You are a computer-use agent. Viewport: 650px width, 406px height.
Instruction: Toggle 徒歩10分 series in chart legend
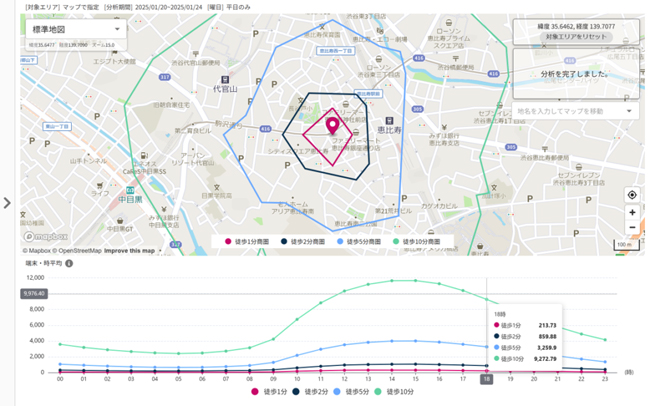pos(398,391)
